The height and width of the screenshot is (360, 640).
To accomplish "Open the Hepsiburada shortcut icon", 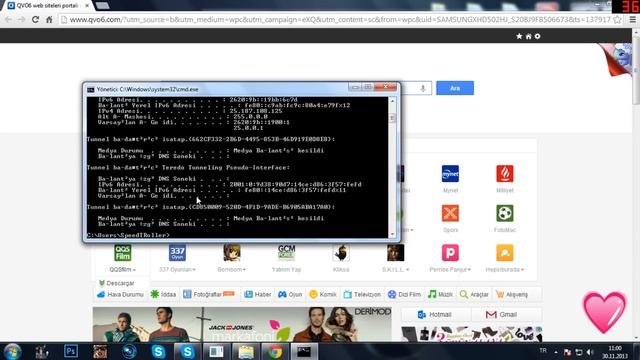I will pos(504,253).
